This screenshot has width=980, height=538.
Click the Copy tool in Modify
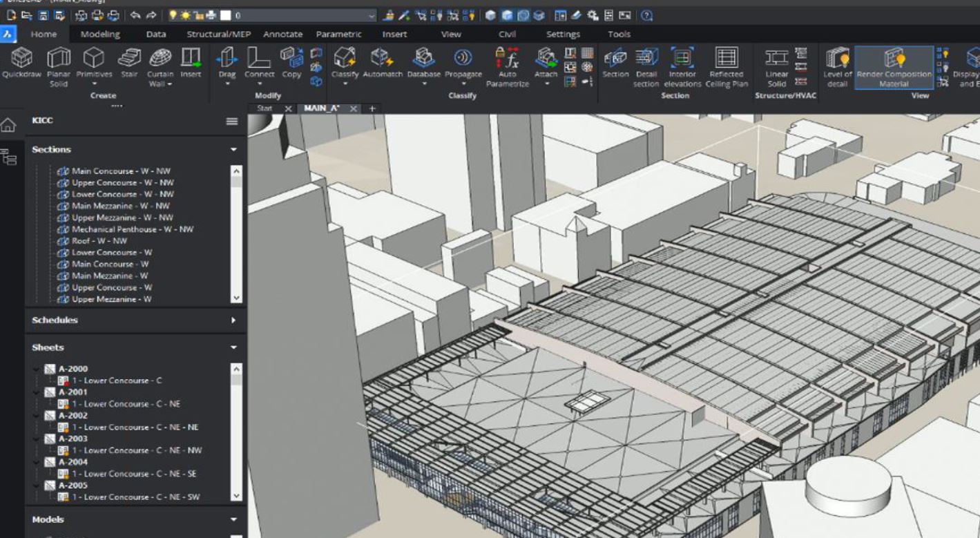291,64
